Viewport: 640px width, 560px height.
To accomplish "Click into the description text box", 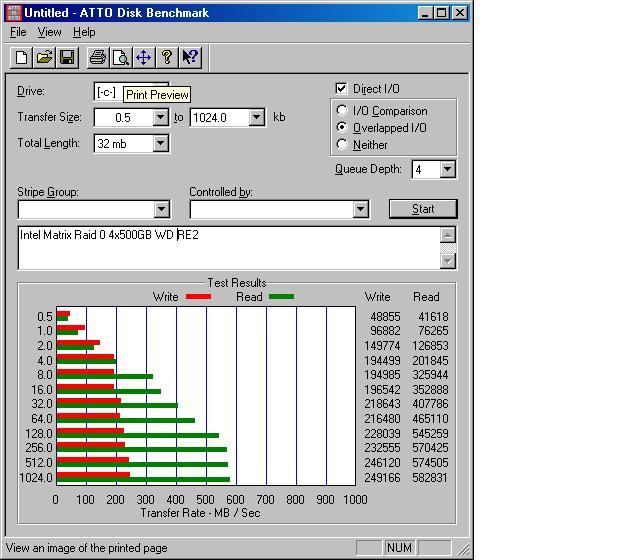I will tap(229, 248).
